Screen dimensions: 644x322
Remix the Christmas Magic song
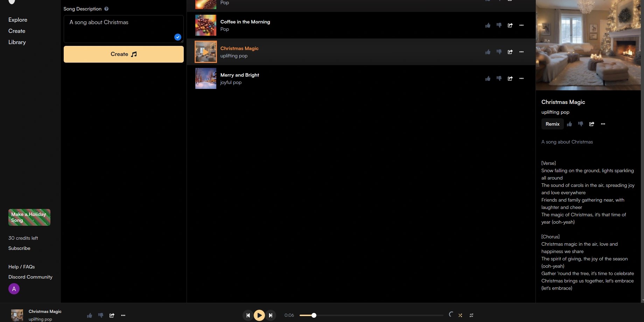click(x=553, y=124)
